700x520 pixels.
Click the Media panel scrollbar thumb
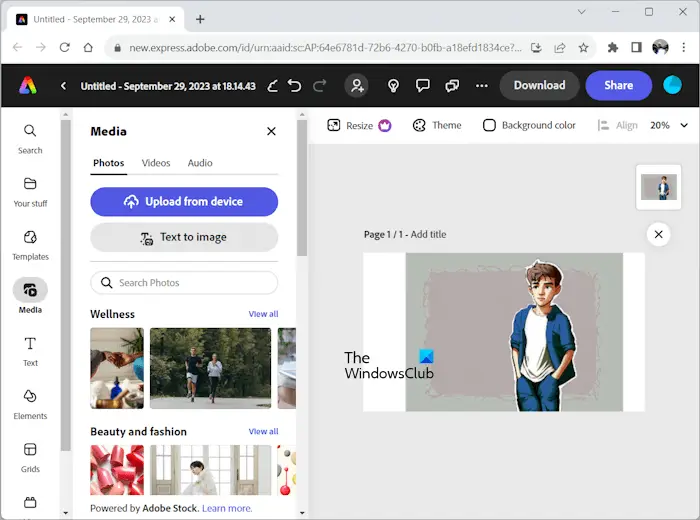click(x=302, y=187)
